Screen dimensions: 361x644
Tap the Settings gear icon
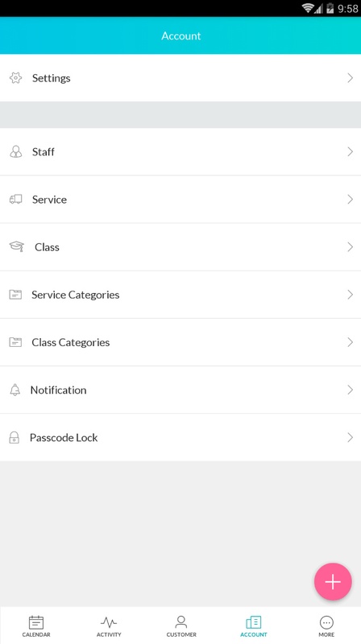(x=15, y=77)
